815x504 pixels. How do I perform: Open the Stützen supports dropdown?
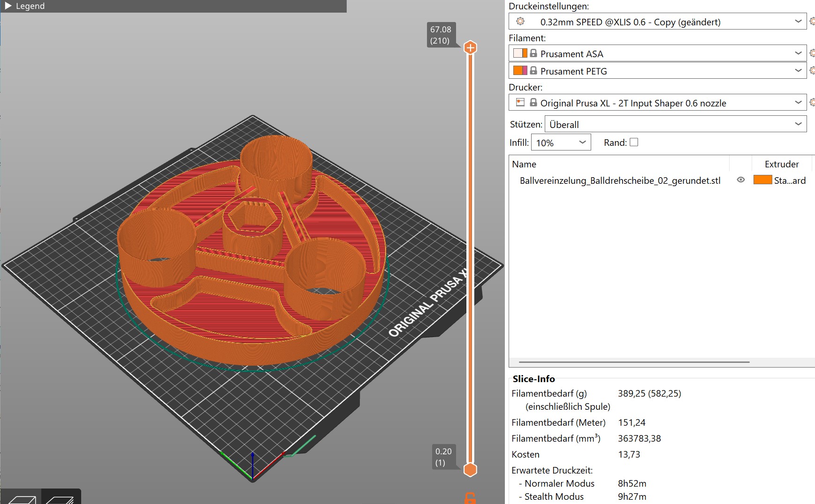(676, 124)
